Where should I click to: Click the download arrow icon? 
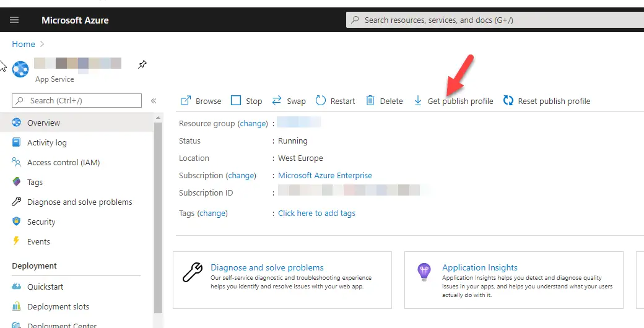418,101
